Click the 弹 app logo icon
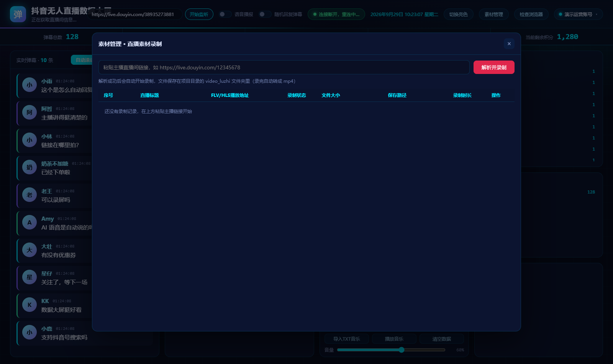 pos(18,14)
